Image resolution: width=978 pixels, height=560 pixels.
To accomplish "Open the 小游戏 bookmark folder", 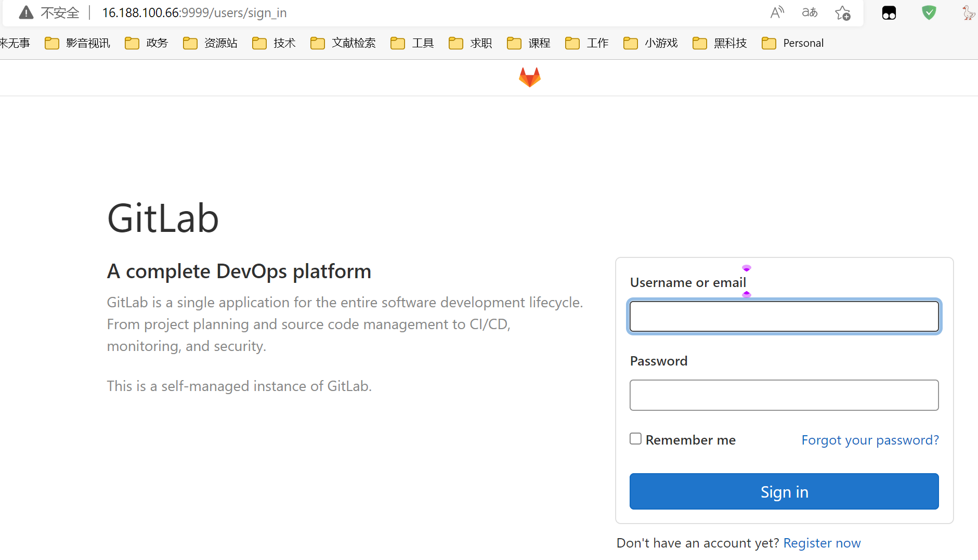I will (x=651, y=43).
